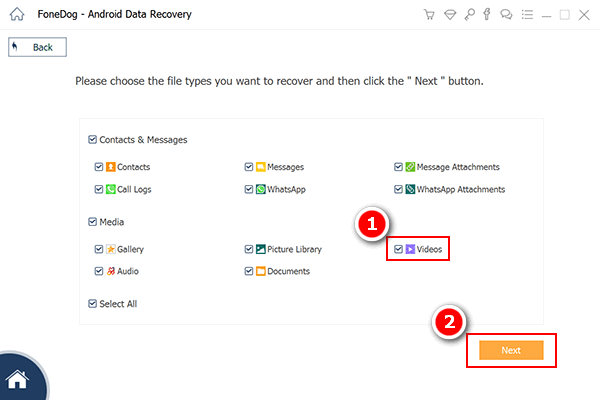
Task: Click the diamond premium icon
Action: [450, 15]
